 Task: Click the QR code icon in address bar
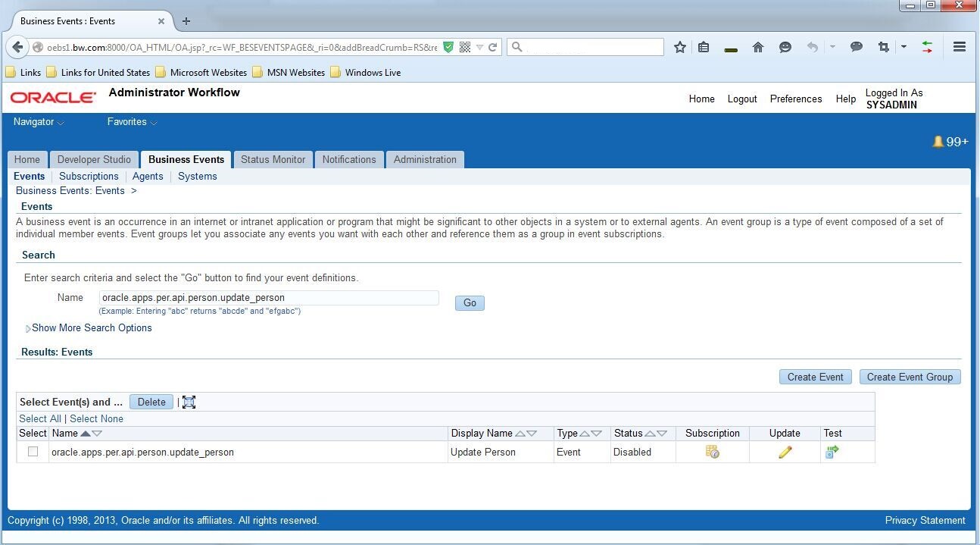(465, 47)
